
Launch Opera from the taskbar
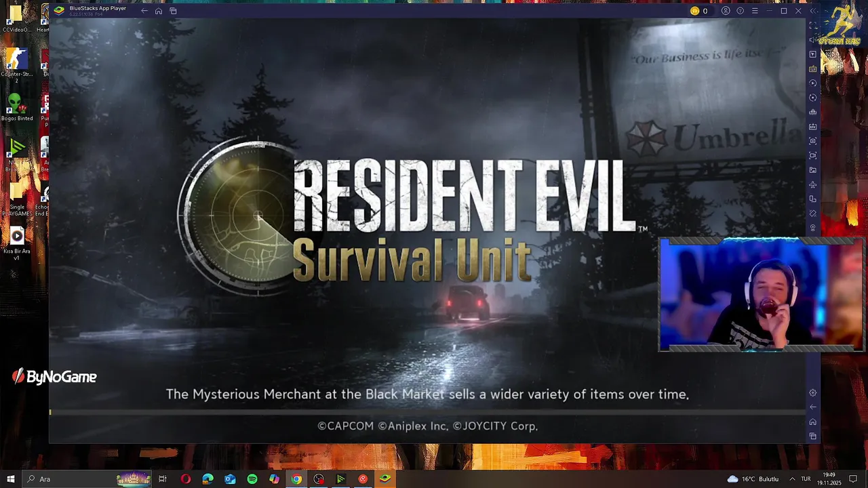[185, 479]
